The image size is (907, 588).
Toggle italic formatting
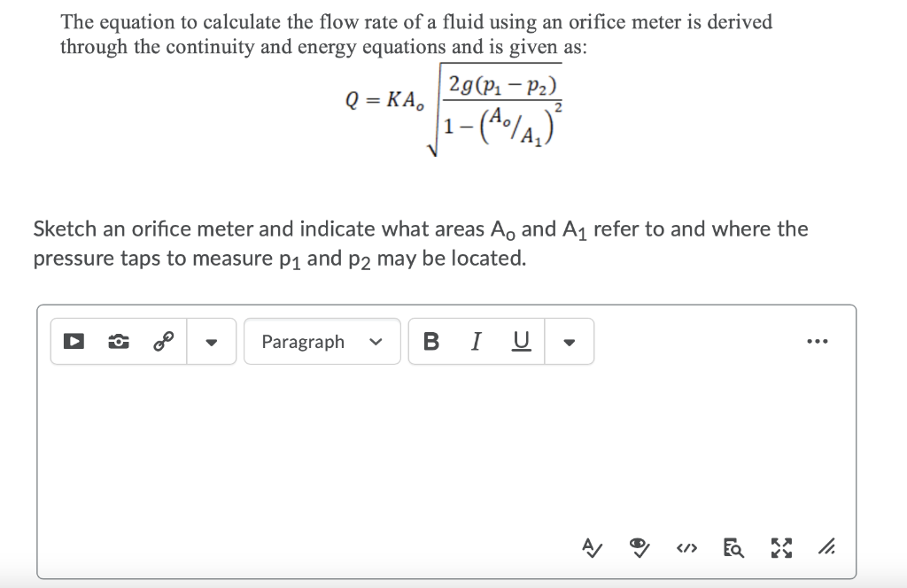[476, 342]
